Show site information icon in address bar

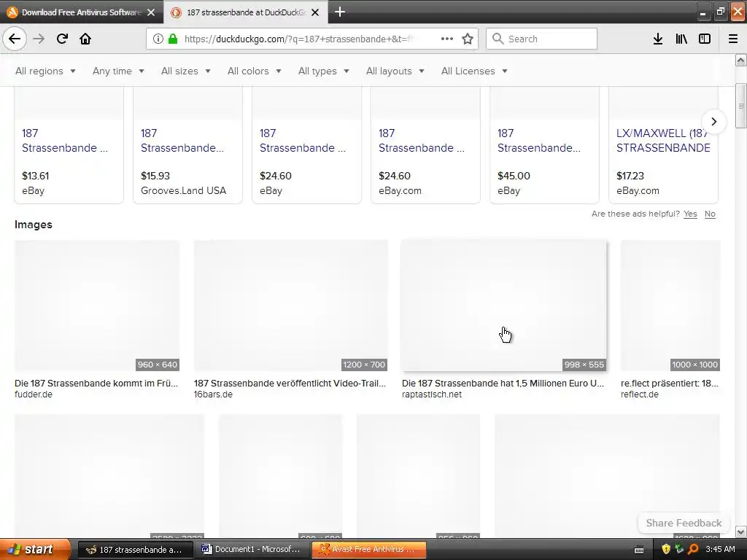[x=158, y=39]
